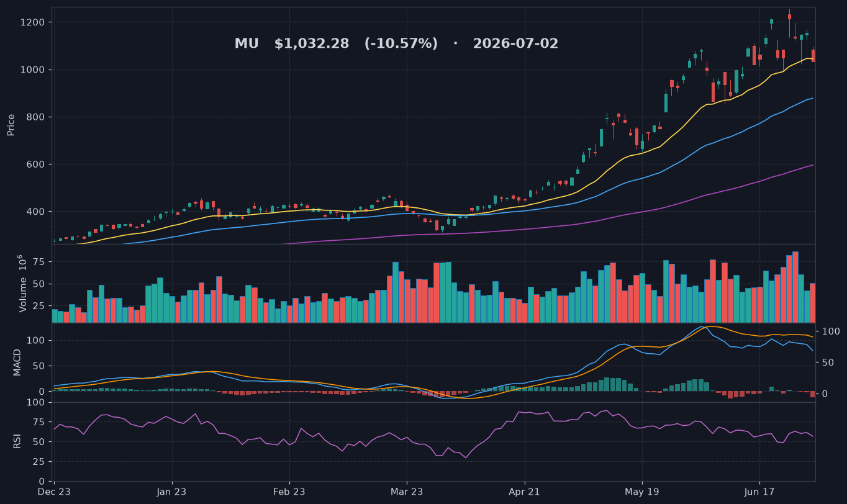Image resolution: width=847 pixels, height=504 pixels.
Task: Click the 800 price axis tick
Action: (x=36, y=117)
